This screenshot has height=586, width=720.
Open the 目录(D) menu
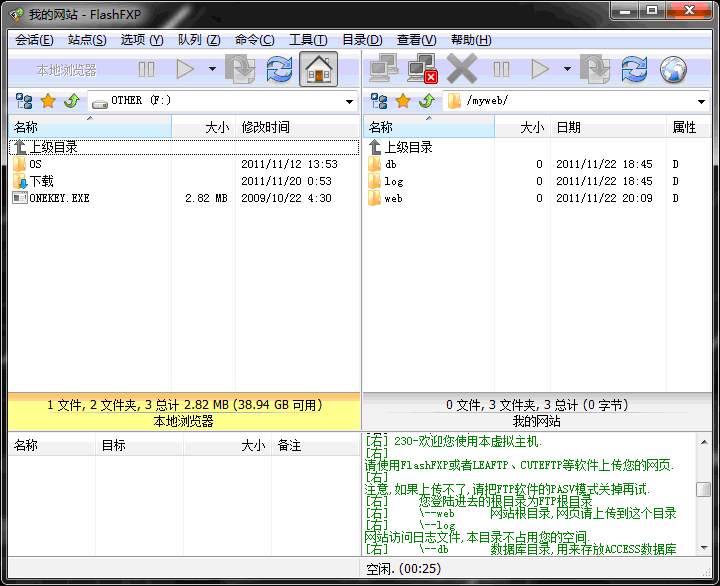[362, 40]
